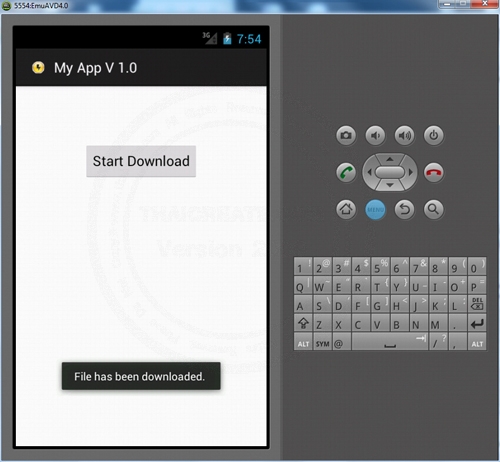Click the Z key on keyboard
Screen dimensions: 500x462
tap(322, 323)
